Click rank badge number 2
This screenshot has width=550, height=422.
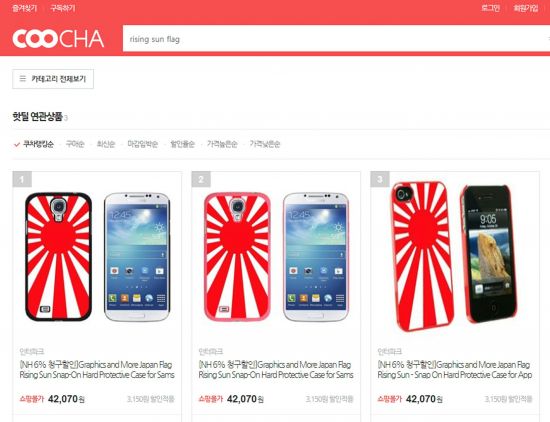tap(201, 179)
